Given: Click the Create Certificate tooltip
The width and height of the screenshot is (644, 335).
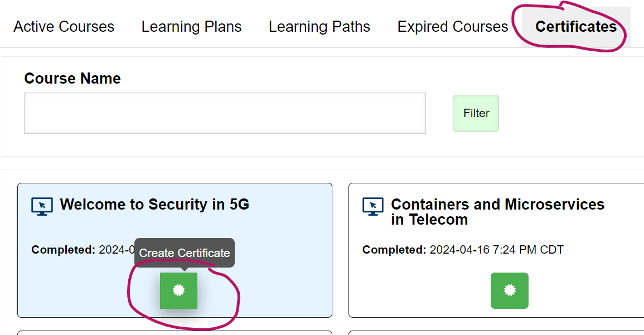Looking at the screenshot, I should tap(184, 253).
